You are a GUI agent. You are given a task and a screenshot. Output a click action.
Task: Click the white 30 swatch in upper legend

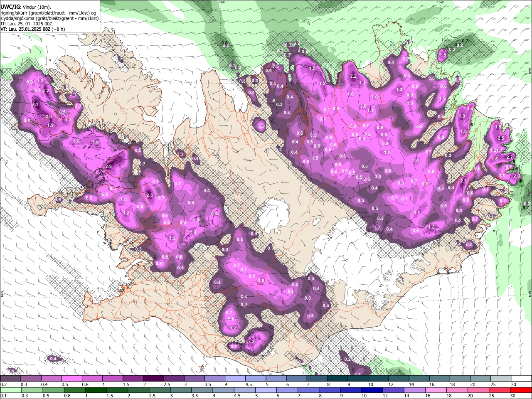point(521,378)
